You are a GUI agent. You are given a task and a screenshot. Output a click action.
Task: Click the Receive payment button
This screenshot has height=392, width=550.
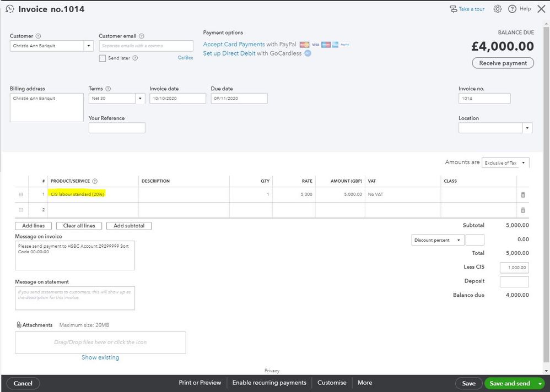pyautogui.click(x=503, y=63)
